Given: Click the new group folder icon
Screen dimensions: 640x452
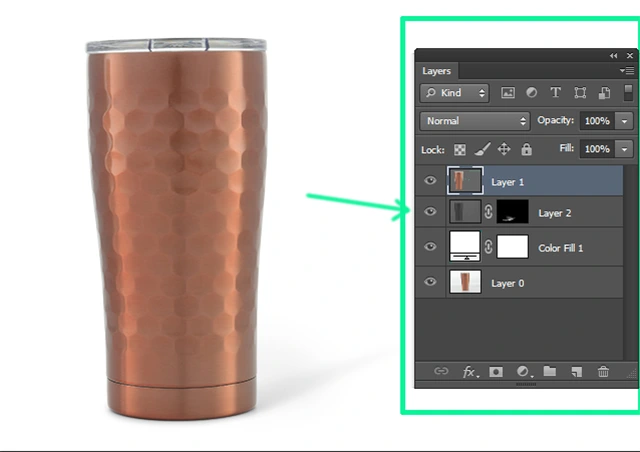Looking at the screenshot, I should 549,371.
